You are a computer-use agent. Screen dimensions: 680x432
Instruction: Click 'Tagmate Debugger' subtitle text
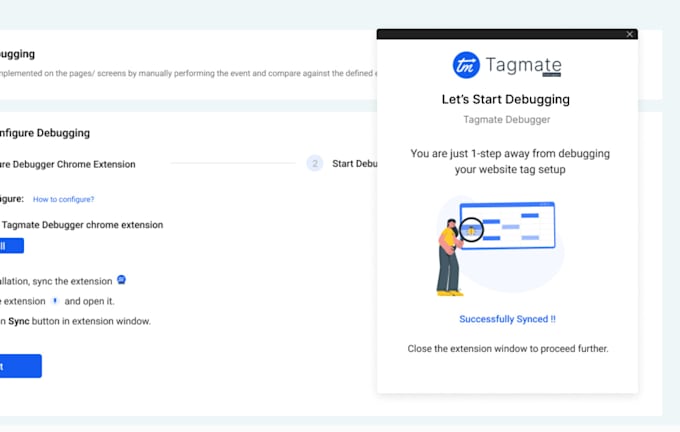pos(507,120)
